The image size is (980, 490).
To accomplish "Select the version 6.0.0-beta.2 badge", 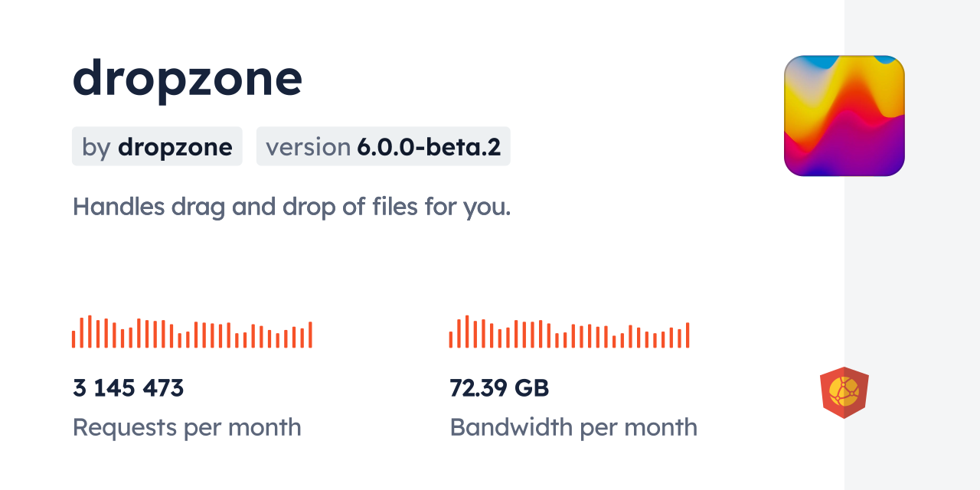I will (x=383, y=146).
